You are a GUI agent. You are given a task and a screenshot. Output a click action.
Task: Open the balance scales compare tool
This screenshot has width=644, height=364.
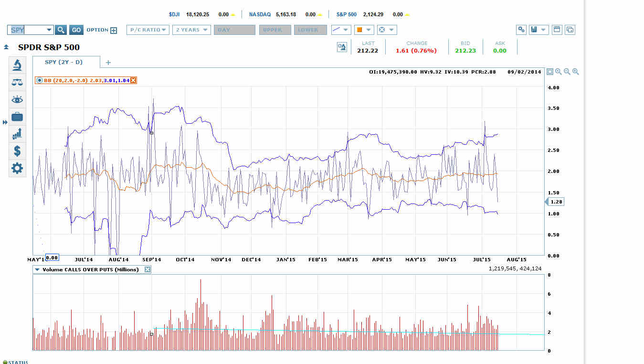point(17,82)
